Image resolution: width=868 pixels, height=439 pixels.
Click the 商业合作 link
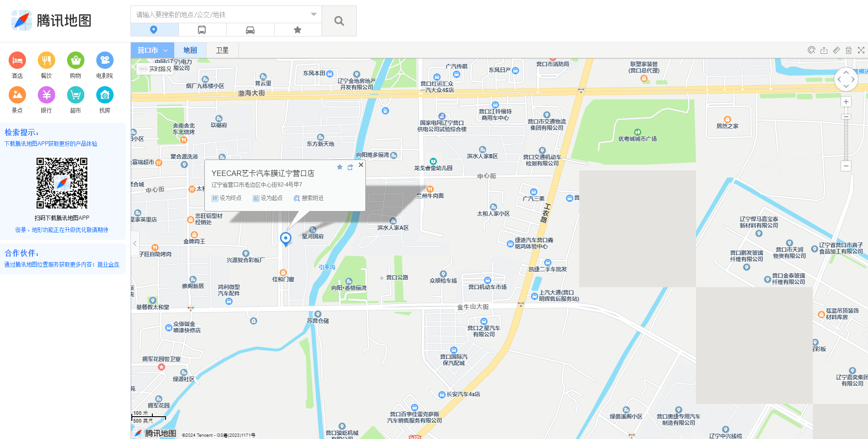point(108,264)
